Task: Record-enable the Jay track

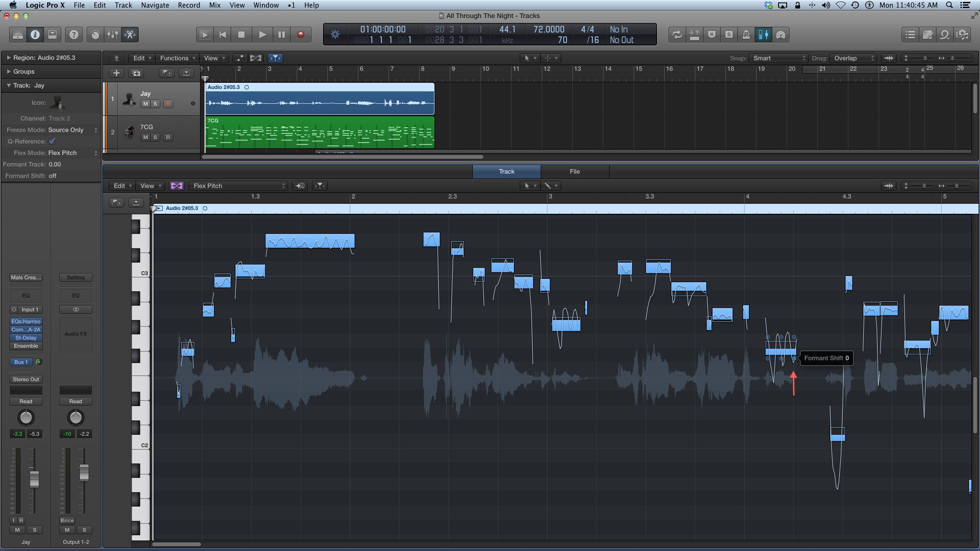Action: point(168,104)
